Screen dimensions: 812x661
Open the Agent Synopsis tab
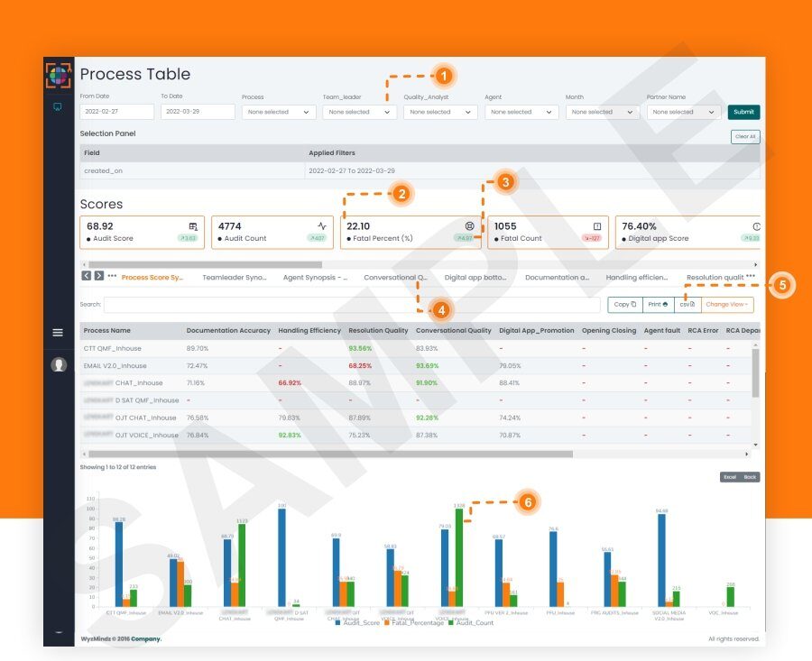[x=315, y=278]
